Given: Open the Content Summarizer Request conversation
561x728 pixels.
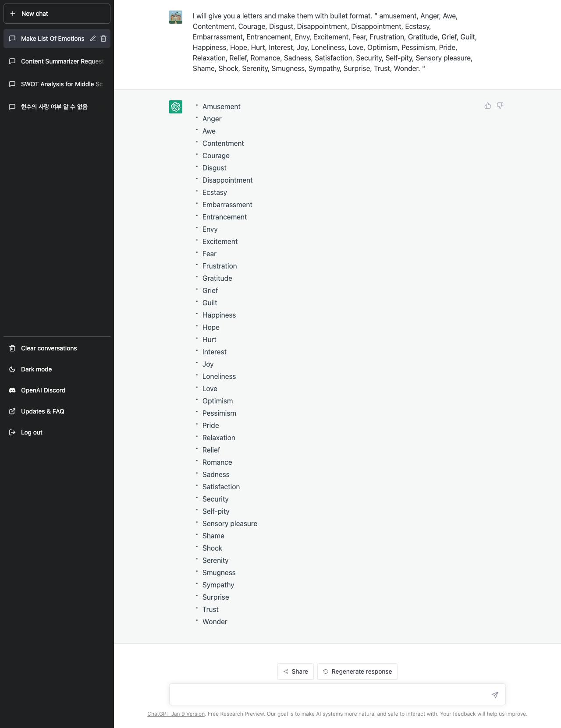Looking at the screenshot, I should coord(57,61).
